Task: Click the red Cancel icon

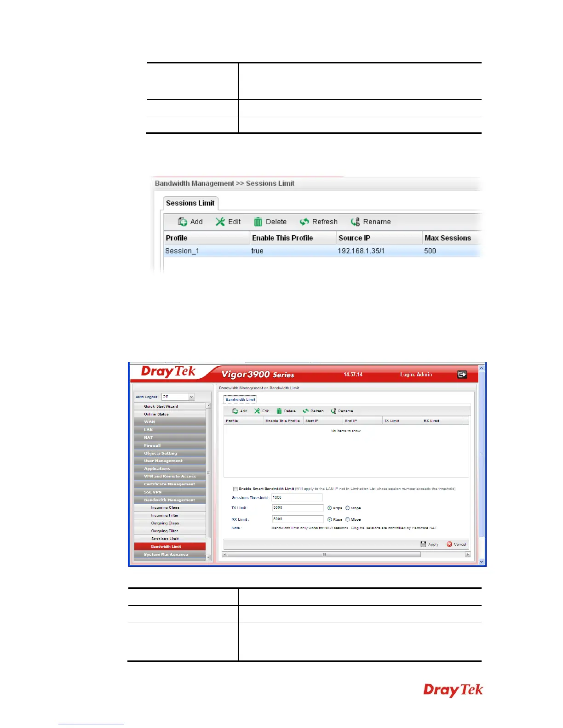Action: pyautogui.click(x=449, y=544)
